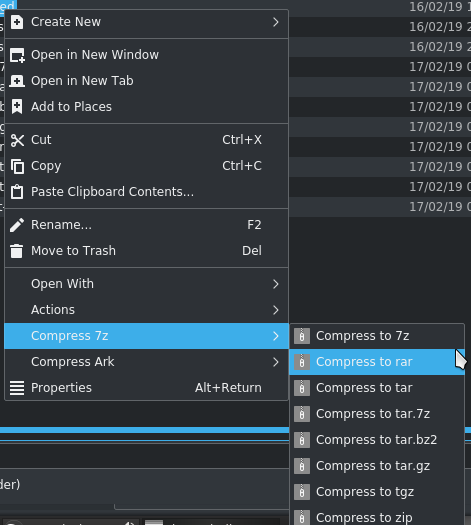Choose Compress to tar.bz2

(x=377, y=440)
